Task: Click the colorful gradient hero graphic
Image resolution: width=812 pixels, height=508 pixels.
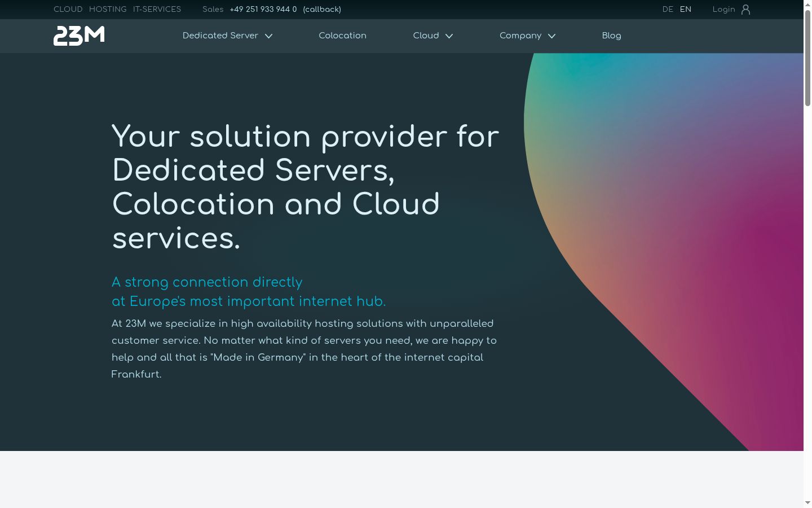Action: [x=677, y=226]
